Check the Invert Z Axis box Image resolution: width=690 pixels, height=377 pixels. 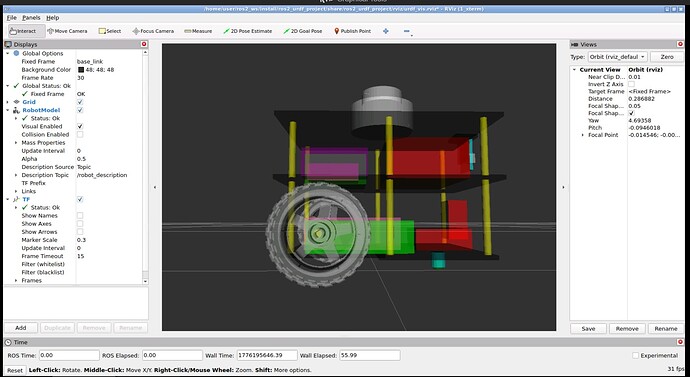pos(631,84)
